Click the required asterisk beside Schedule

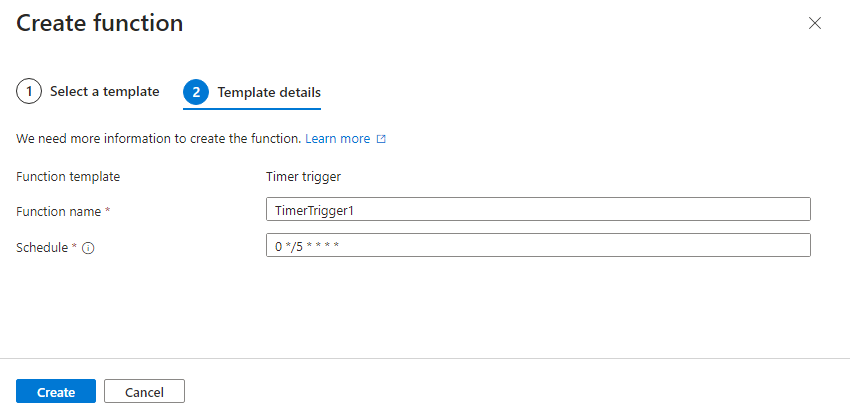74,246
